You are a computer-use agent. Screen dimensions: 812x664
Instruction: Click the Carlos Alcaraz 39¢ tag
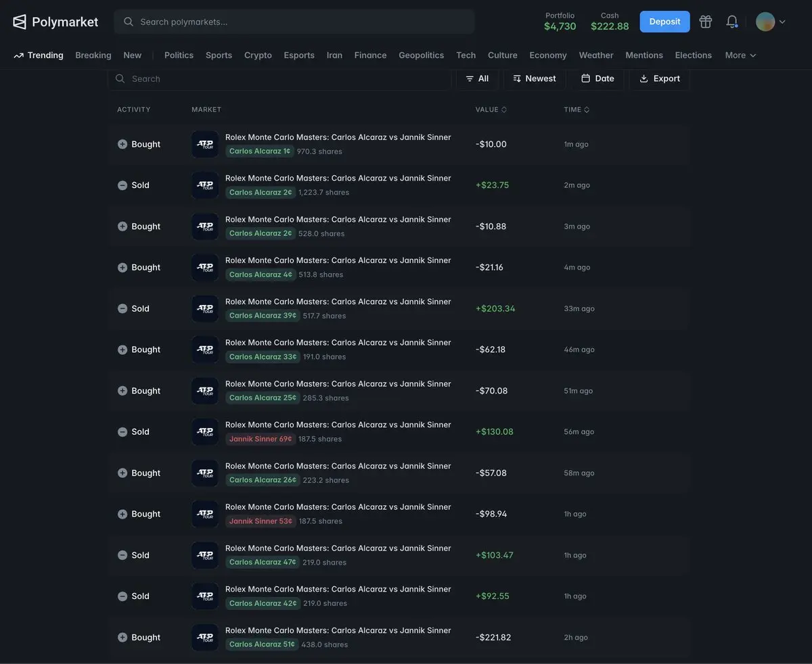[263, 316]
